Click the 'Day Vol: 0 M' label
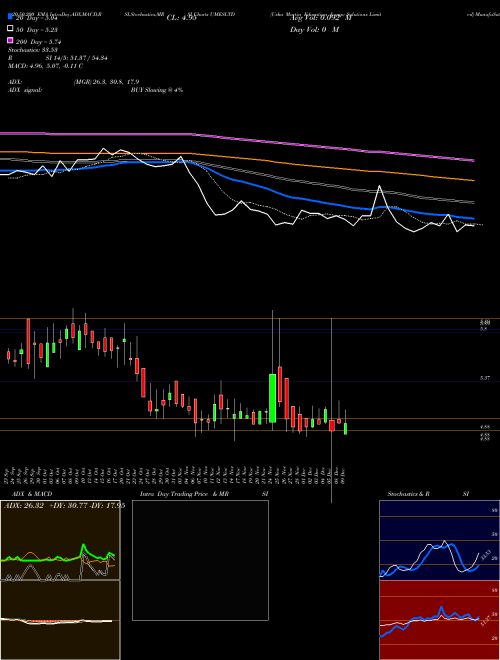 (x=314, y=30)
